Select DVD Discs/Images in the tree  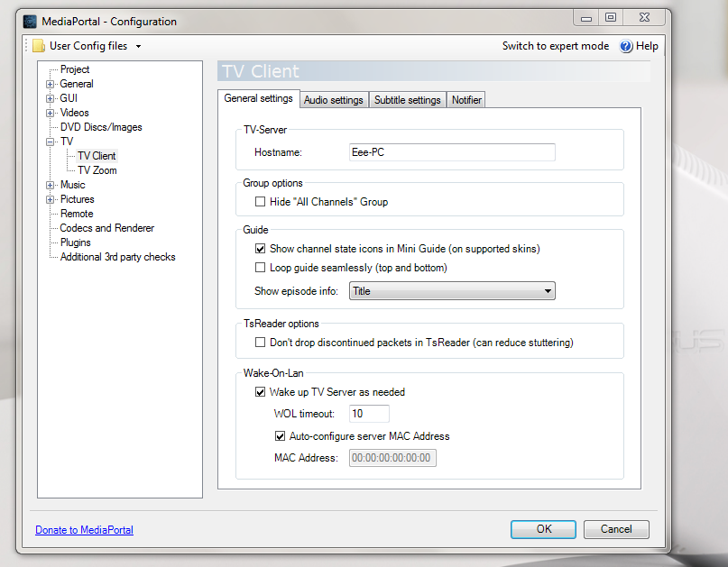(x=101, y=127)
